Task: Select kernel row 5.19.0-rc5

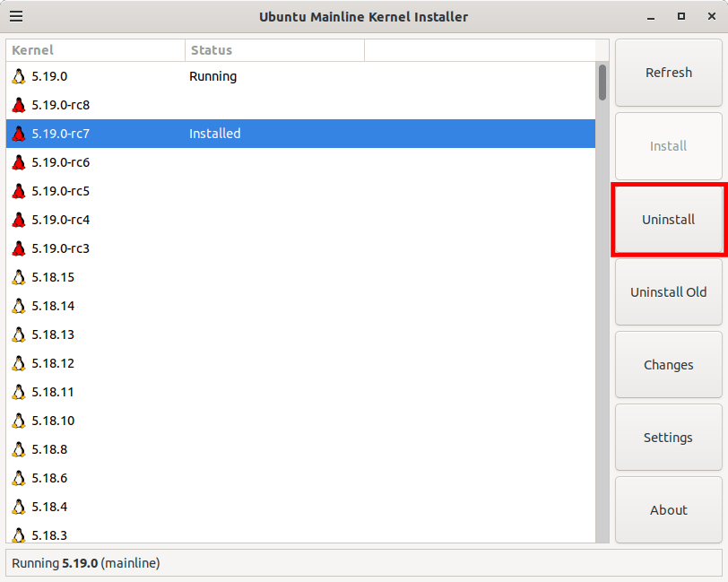Action: pyautogui.click(x=300, y=191)
